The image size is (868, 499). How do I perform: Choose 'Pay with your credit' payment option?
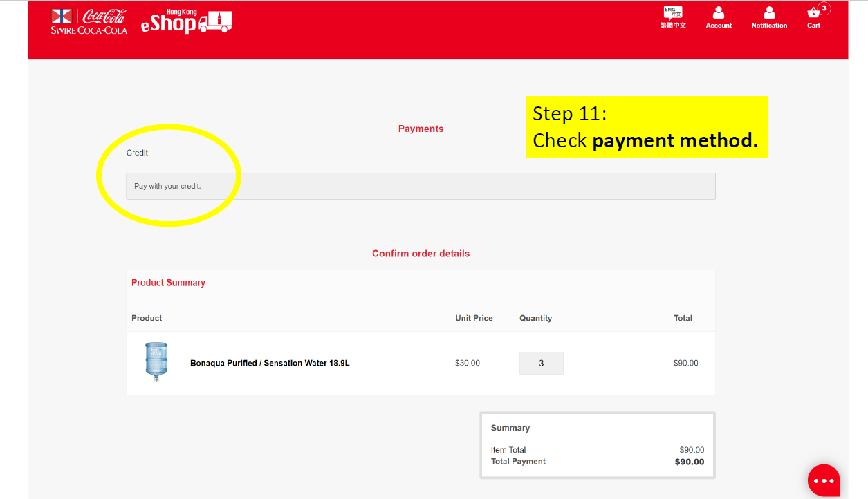(421, 186)
